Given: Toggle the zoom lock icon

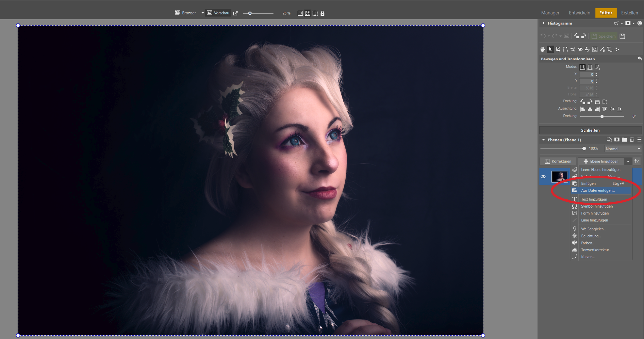Looking at the screenshot, I should tap(322, 13).
